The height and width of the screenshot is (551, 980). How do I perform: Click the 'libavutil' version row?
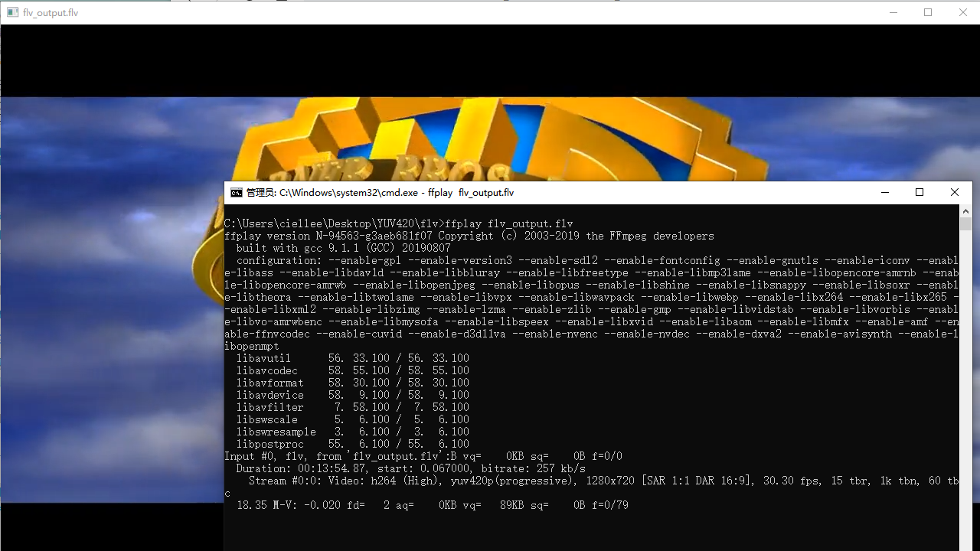point(352,358)
